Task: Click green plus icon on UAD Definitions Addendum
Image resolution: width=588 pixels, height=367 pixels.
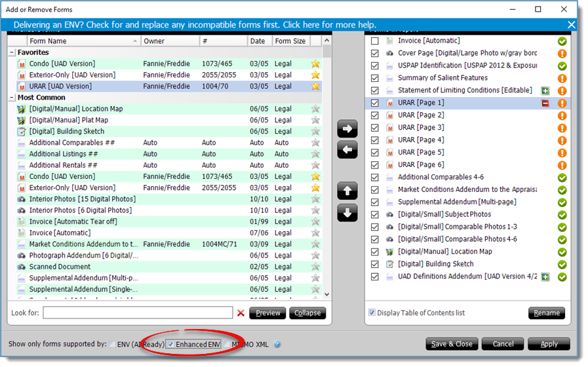Action: tap(545, 277)
